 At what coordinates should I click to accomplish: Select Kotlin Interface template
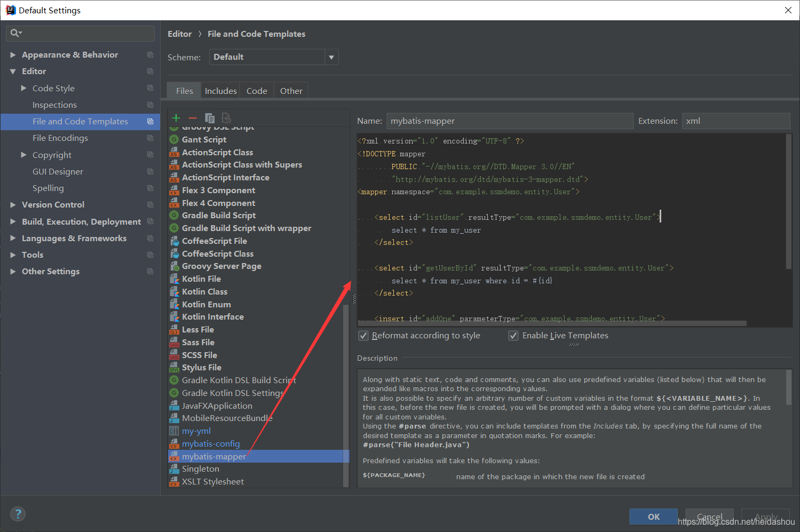point(213,317)
